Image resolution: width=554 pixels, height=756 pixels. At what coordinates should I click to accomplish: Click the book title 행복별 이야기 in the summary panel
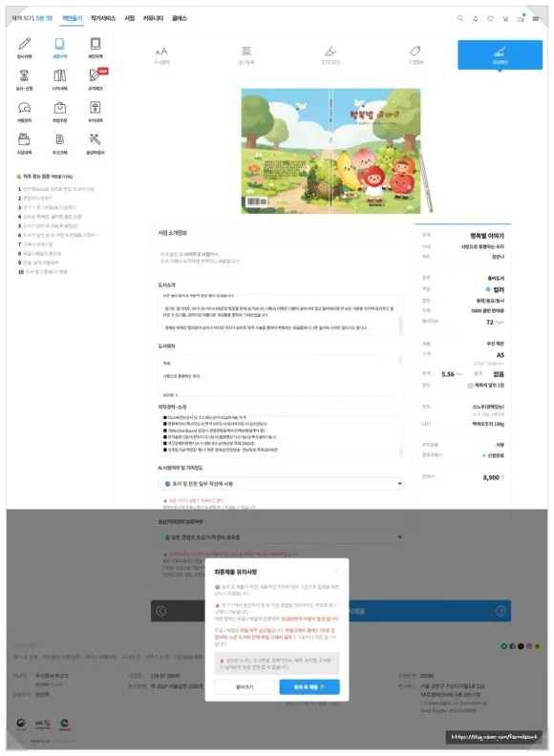pyautogui.click(x=487, y=236)
